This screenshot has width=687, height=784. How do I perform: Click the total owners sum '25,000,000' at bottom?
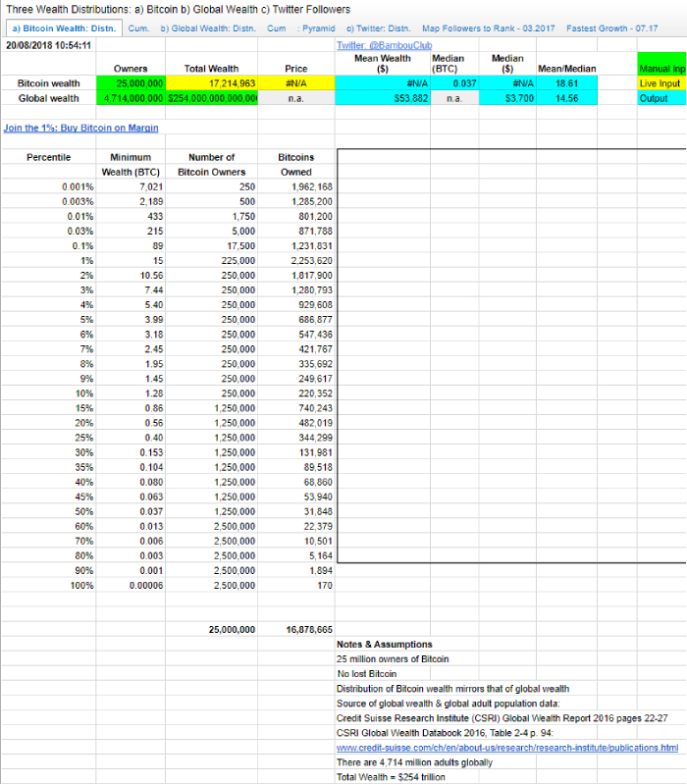point(212,630)
